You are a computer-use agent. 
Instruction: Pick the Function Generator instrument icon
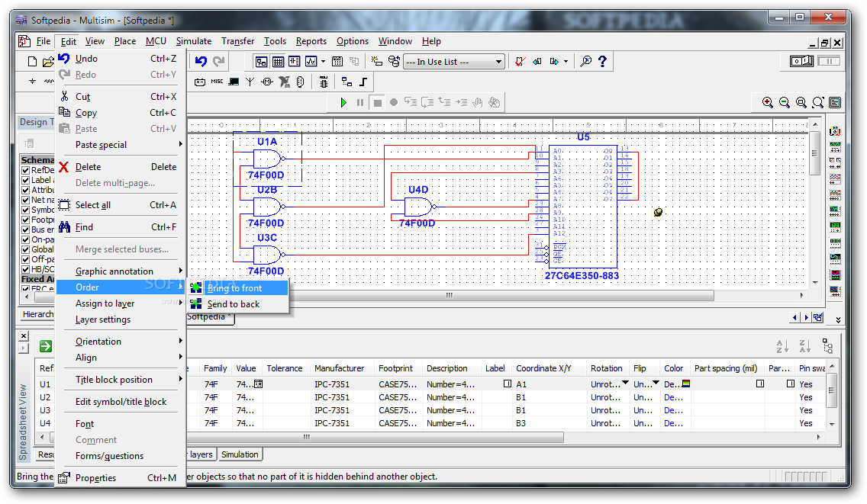pyautogui.click(x=835, y=147)
